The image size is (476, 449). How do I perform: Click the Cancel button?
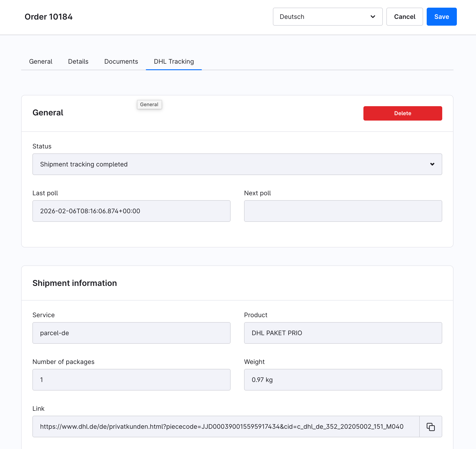[405, 17]
